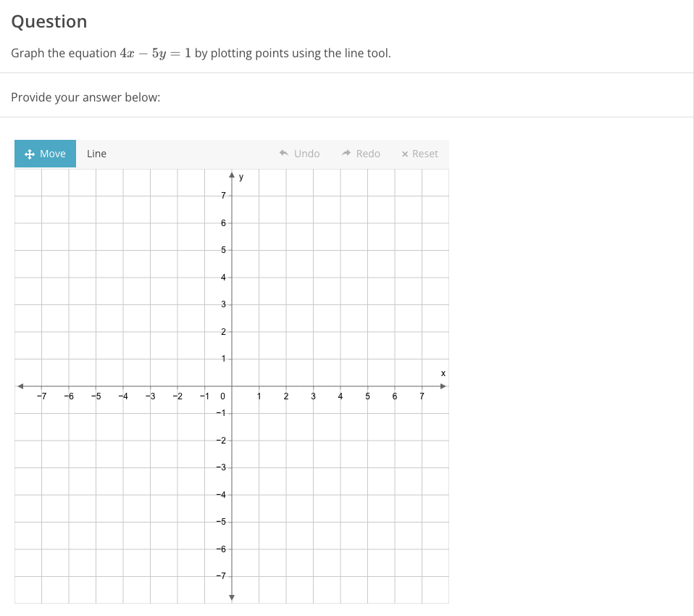Click the number 7 on the y-axis

coord(222,195)
